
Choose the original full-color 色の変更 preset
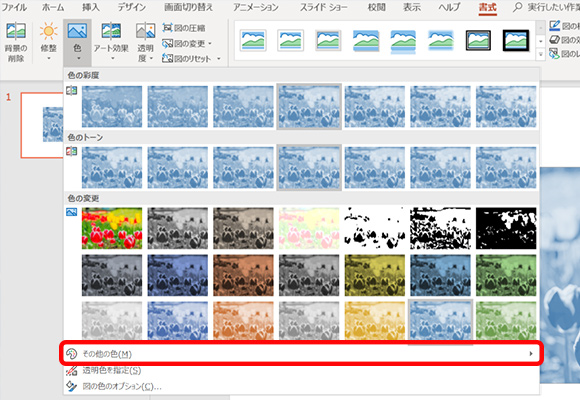point(112,228)
